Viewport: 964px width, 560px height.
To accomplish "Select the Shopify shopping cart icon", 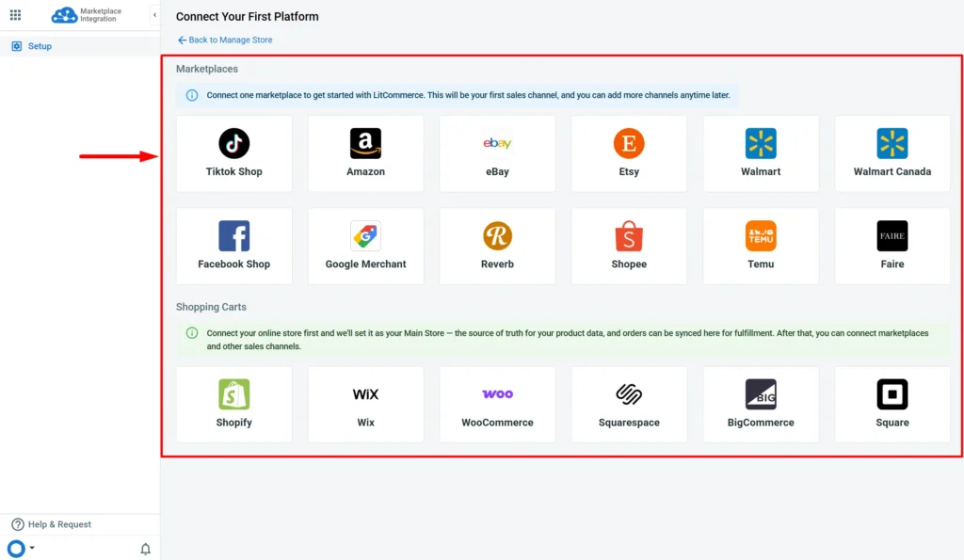I will pyautogui.click(x=234, y=394).
